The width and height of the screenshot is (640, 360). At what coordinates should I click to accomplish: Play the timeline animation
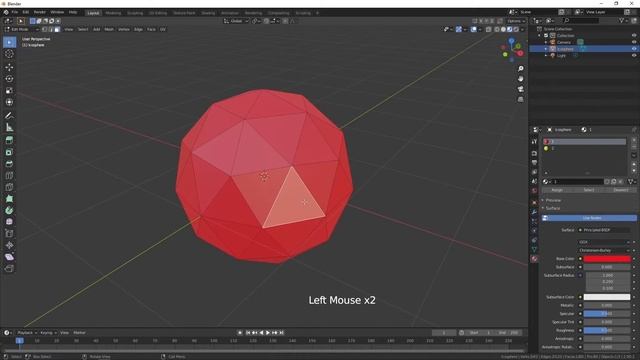(268, 333)
